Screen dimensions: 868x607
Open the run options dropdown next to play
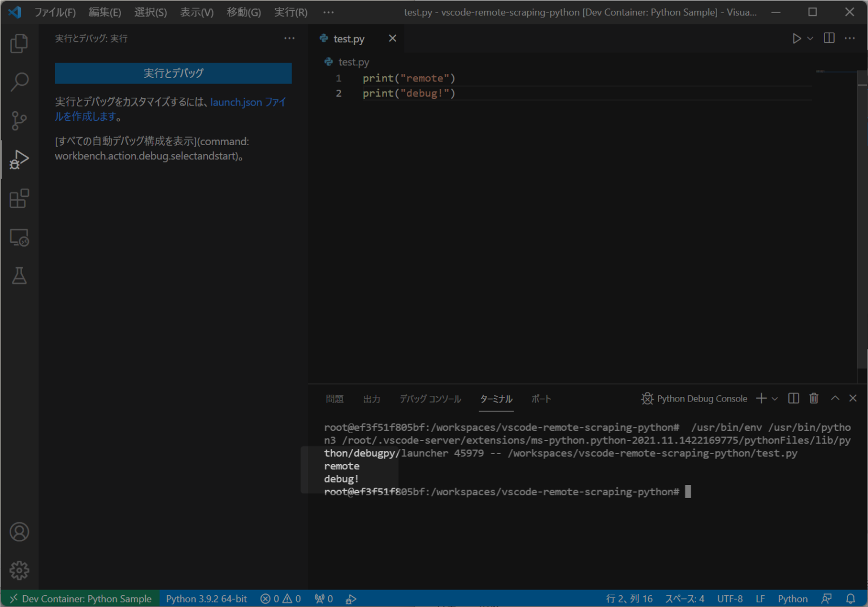tap(809, 38)
